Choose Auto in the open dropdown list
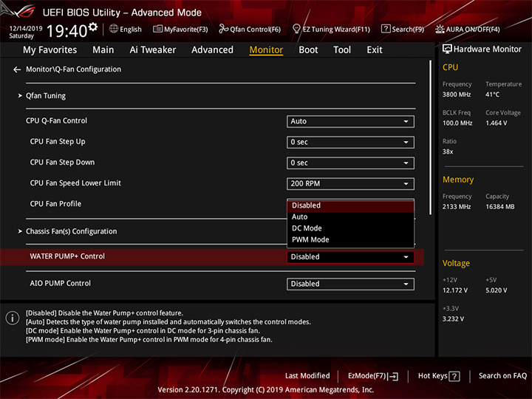The height and width of the screenshot is (399, 532). point(350,216)
